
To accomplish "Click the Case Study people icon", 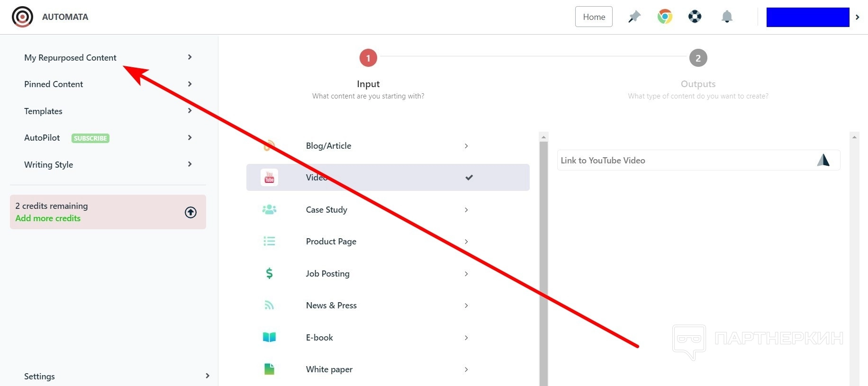I will tap(269, 209).
